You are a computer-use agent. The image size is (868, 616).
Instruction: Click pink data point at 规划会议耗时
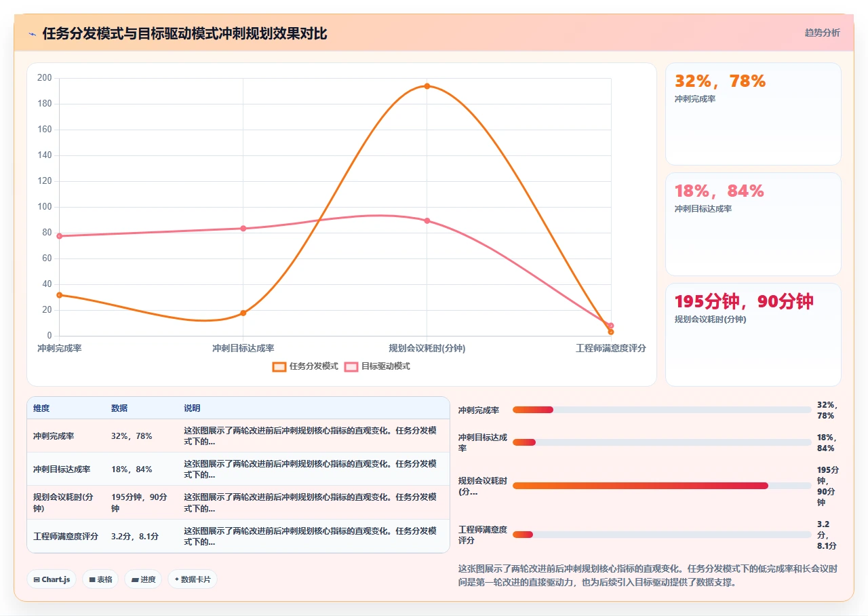427,220
